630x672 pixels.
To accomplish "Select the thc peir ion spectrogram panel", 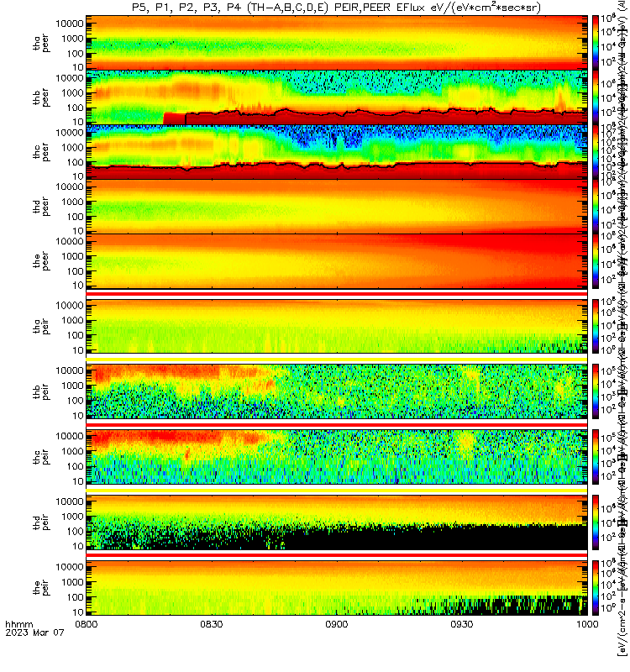I will click(x=337, y=457).
